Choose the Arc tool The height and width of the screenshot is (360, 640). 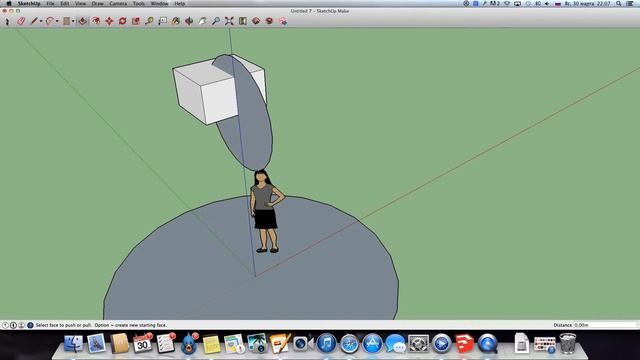[x=49, y=21]
